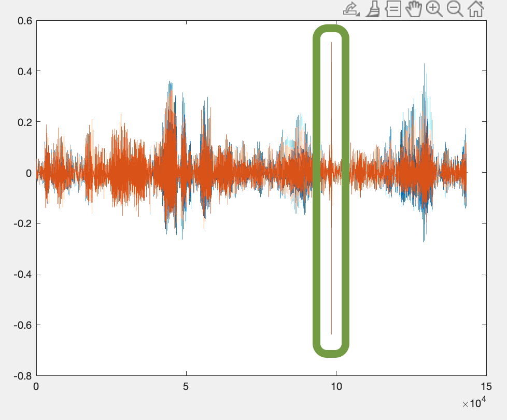Click the y-axis tick label 0.6
507x420 pixels.
[25, 21]
